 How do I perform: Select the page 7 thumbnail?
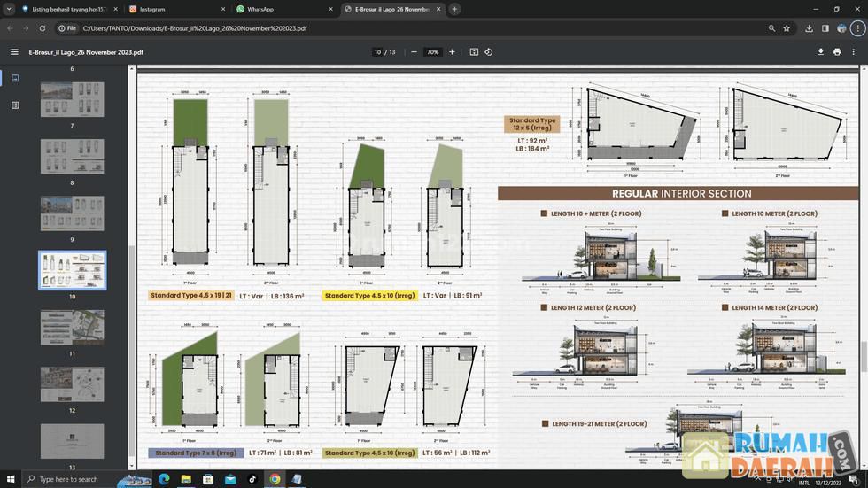(x=72, y=99)
